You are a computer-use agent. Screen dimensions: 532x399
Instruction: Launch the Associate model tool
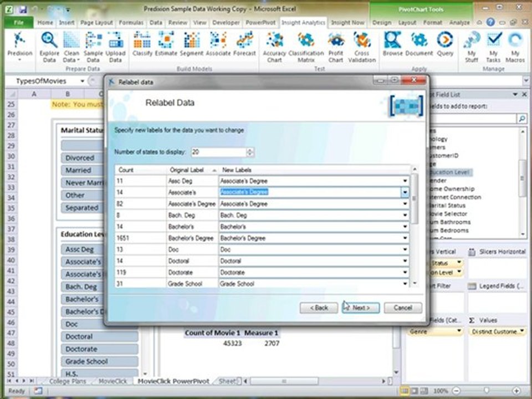pos(218,44)
